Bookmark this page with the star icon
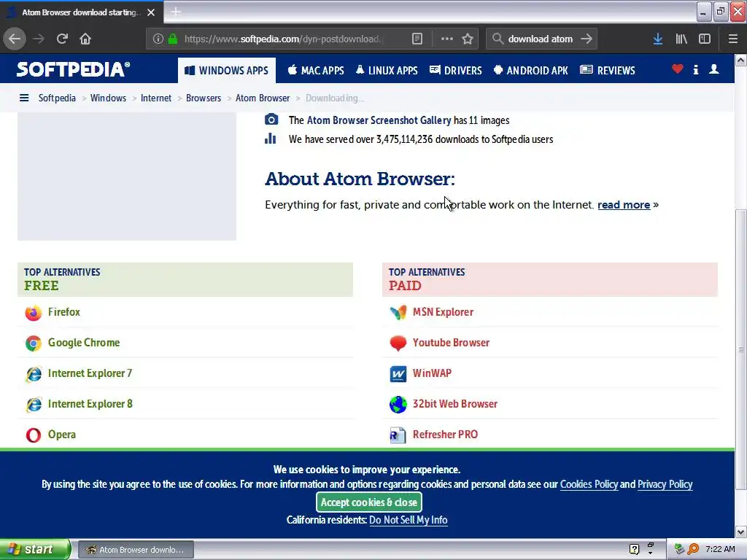 click(468, 39)
